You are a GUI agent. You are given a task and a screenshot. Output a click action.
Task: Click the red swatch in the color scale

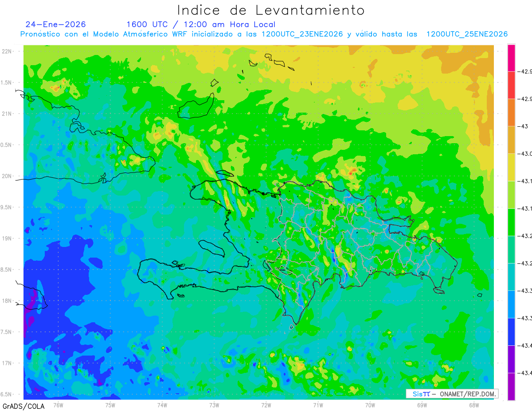click(511, 85)
